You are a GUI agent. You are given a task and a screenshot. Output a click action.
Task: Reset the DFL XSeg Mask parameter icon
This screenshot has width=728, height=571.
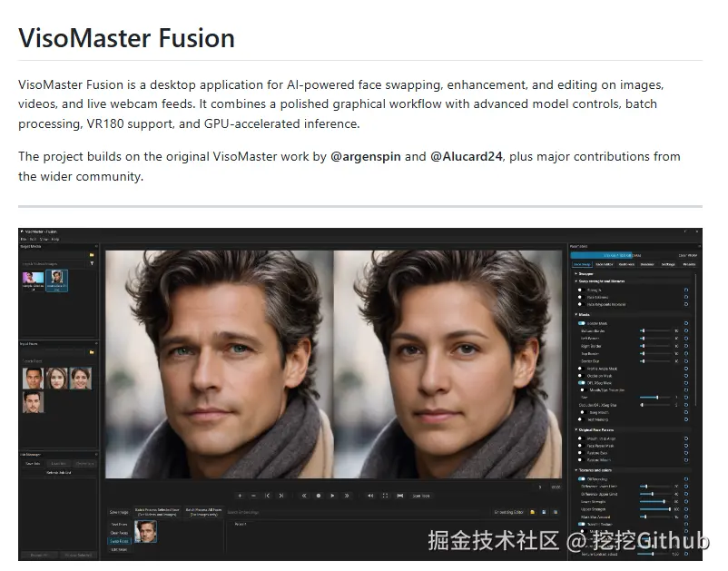(x=686, y=383)
